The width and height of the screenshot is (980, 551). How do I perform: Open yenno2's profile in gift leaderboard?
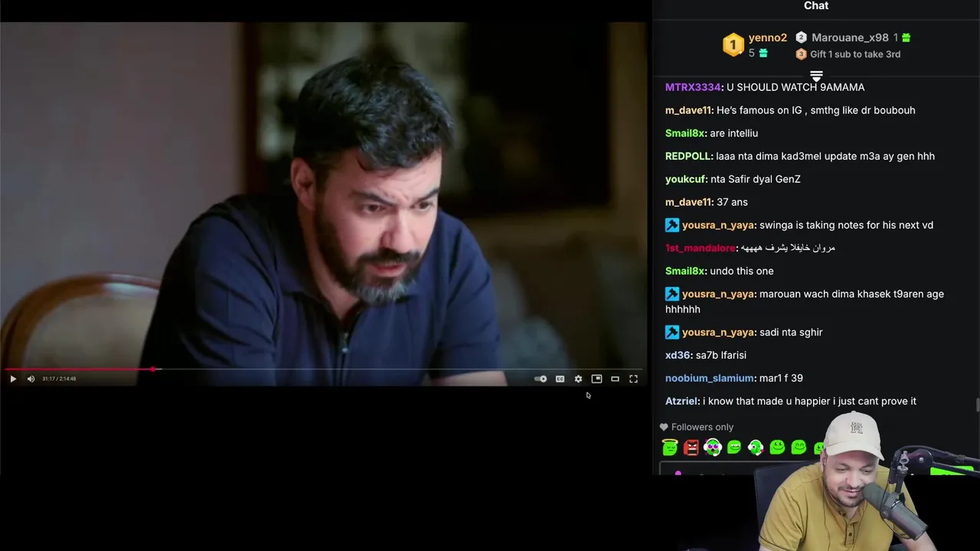click(x=767, y=37)
